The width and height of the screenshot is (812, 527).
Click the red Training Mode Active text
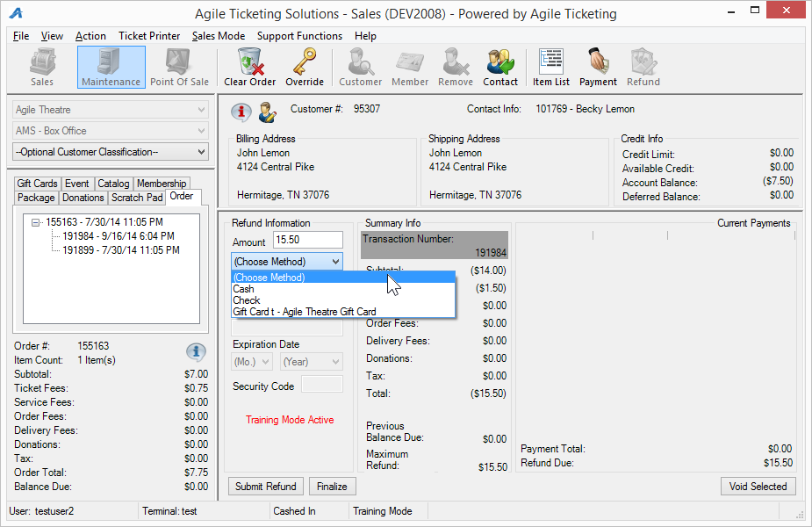coord(290,420)
